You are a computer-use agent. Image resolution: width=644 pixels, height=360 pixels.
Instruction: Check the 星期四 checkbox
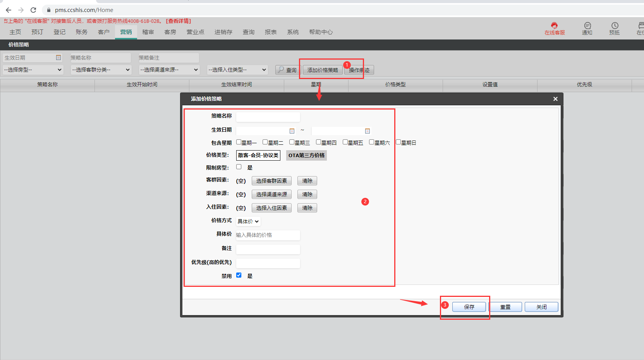[x=319, y=142]
